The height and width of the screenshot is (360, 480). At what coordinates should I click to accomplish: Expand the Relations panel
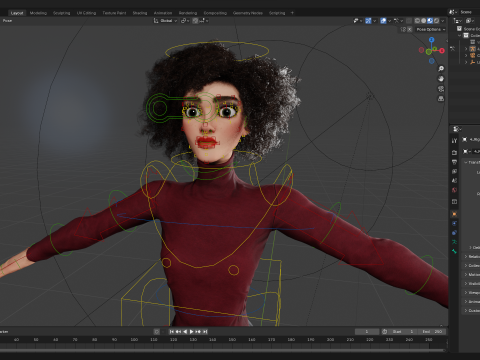click(466, 256)
